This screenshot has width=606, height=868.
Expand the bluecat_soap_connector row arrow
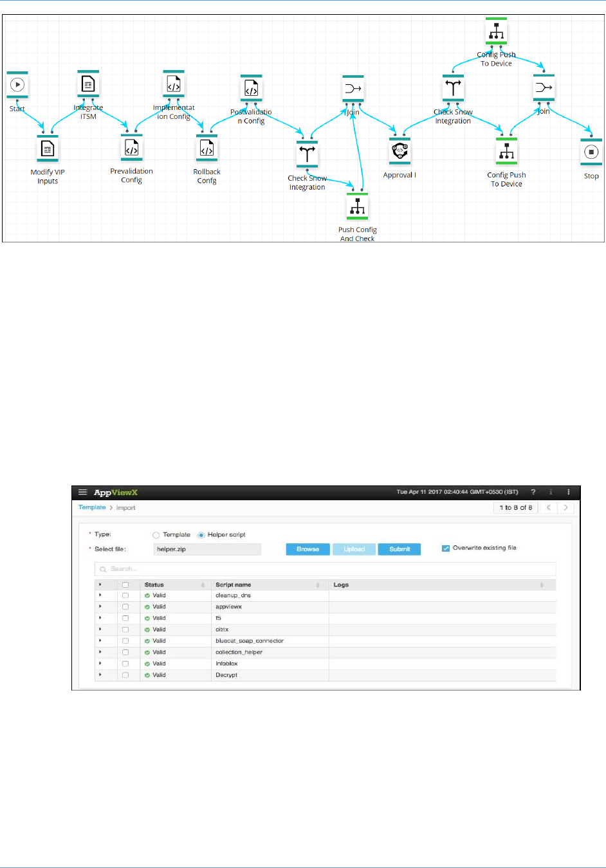[100, 641]
